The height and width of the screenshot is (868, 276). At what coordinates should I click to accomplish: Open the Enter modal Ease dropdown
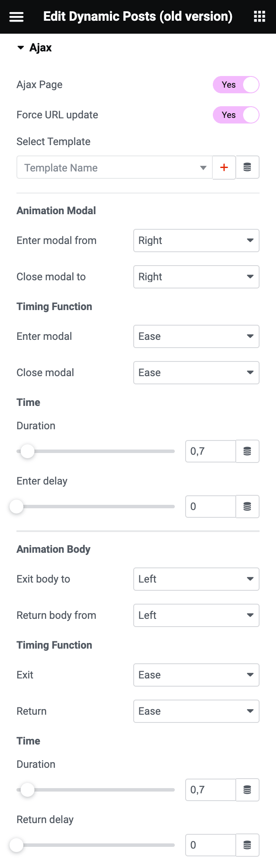196,336
